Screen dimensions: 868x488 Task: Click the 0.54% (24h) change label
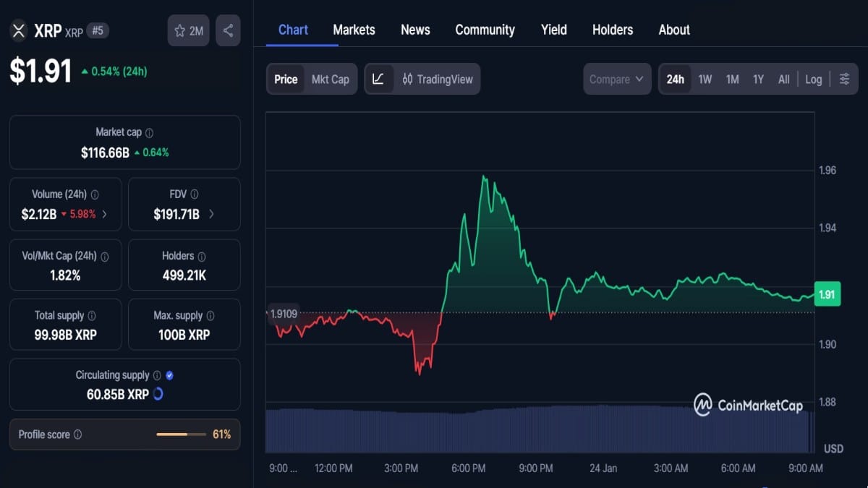(114, 72)
